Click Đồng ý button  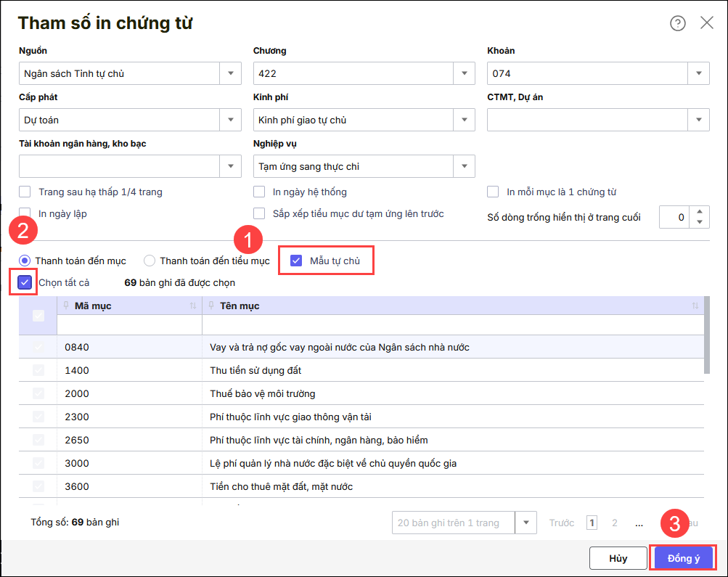(684, 558)
